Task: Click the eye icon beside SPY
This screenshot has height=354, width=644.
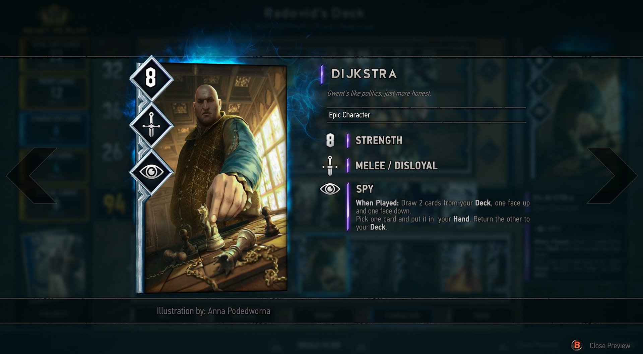Action: pyautogui.click(x=330, y=189)
